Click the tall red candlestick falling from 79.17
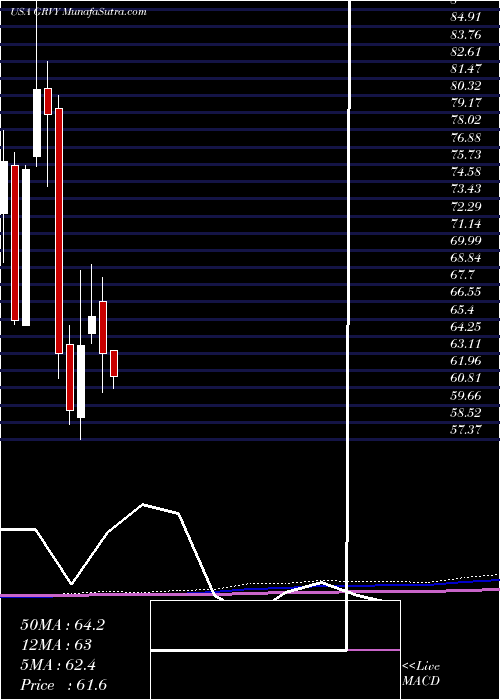The height and width of the screenshot is (700, 500). coord(59,231)
